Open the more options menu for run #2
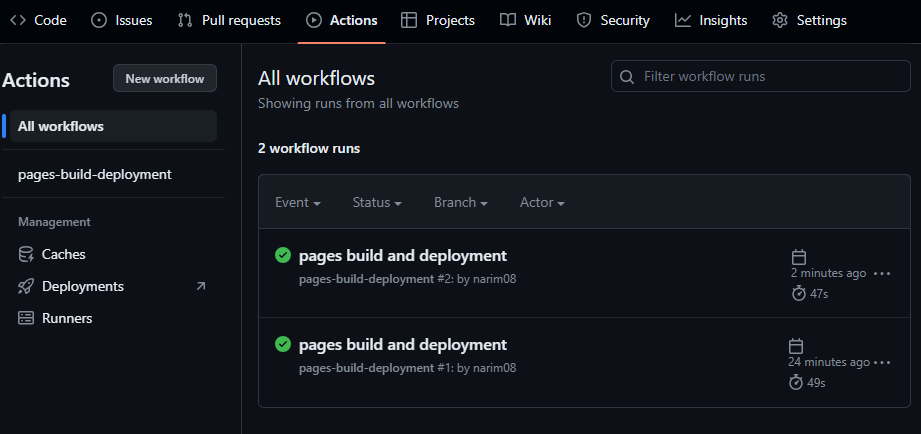Viewport: 921px width, 434px height. pos(882,274)
